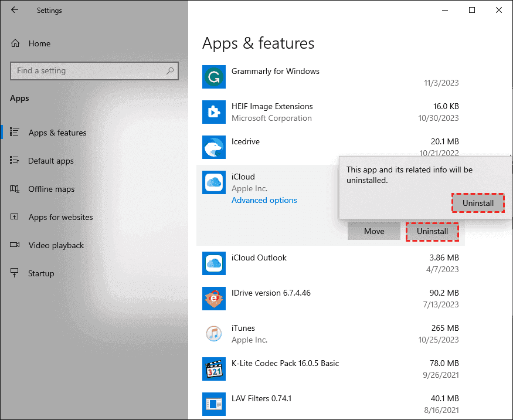Image resolution: width=513 pixels, height=420 pixels.
Task: Click the Find a setting search box
Action: coord(88,71)
